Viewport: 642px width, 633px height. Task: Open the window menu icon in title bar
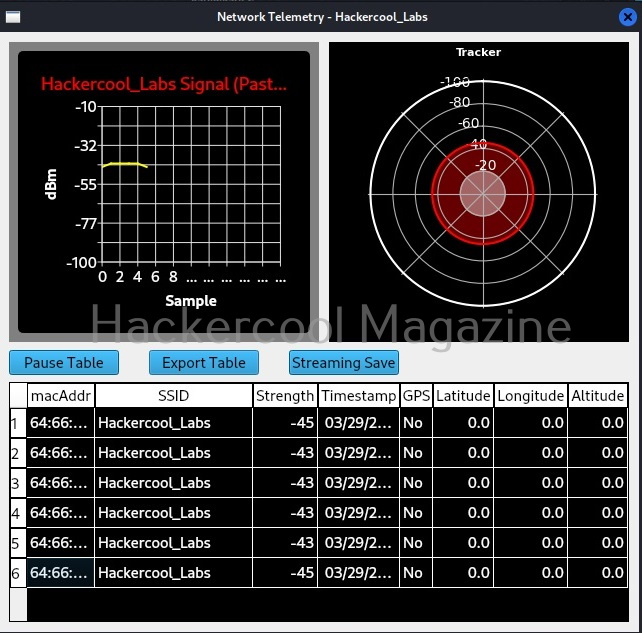point(13,17)
